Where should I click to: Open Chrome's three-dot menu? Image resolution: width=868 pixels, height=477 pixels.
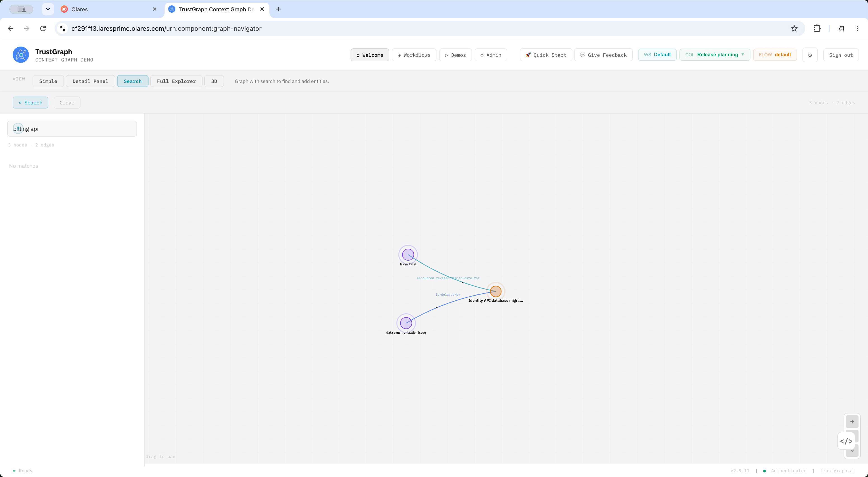coord(858,29)
